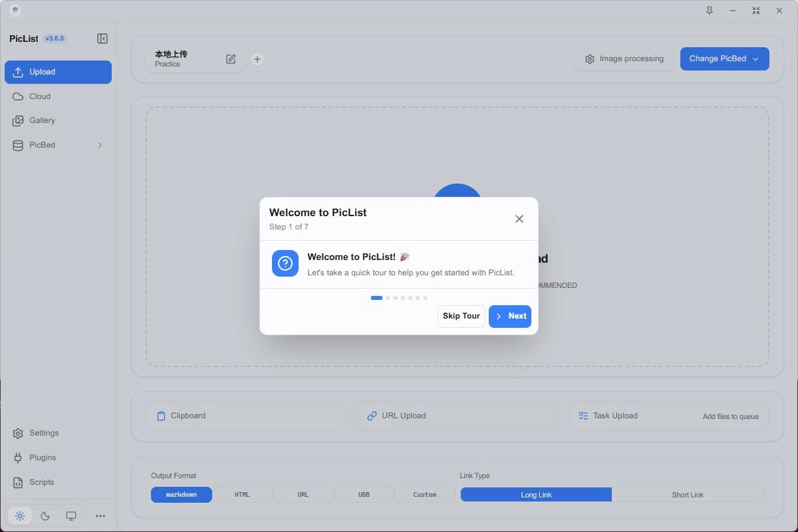Select HTML output format

point(242,495)
